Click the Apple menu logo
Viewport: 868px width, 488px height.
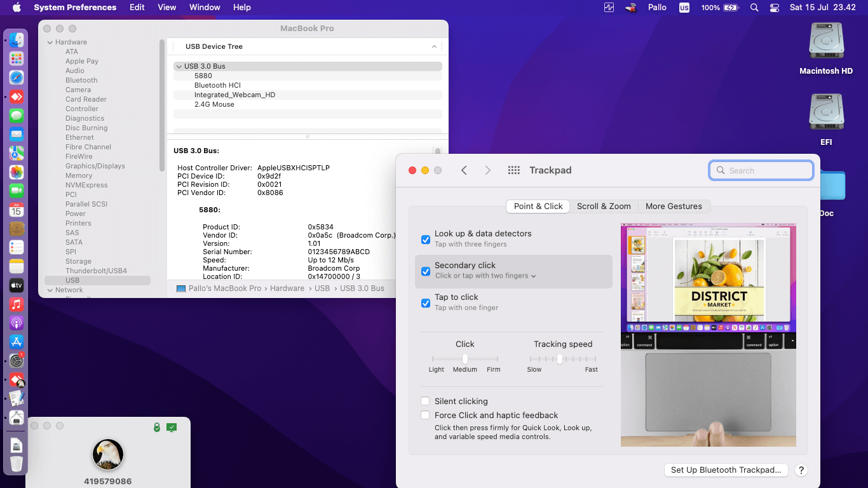coord(17,8)
